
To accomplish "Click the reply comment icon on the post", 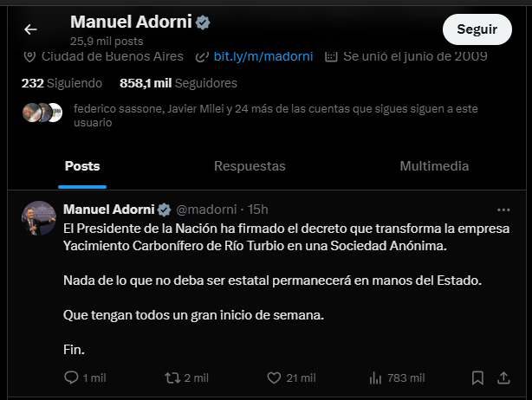I will point(72,378).
